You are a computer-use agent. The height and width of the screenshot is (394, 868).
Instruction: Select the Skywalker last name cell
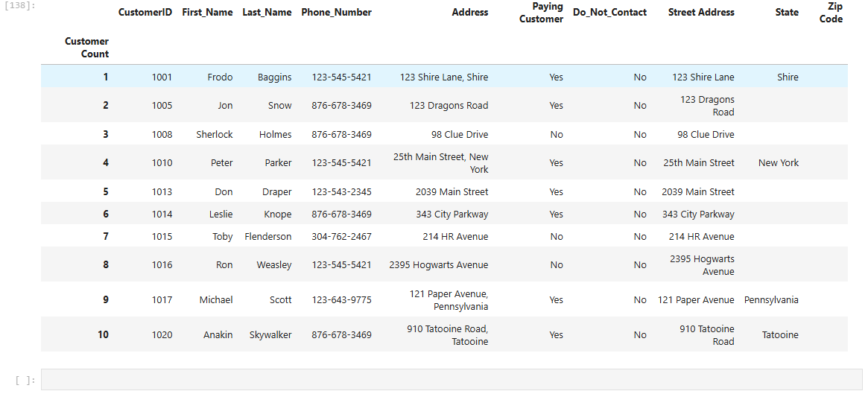(x=270, y=335)
